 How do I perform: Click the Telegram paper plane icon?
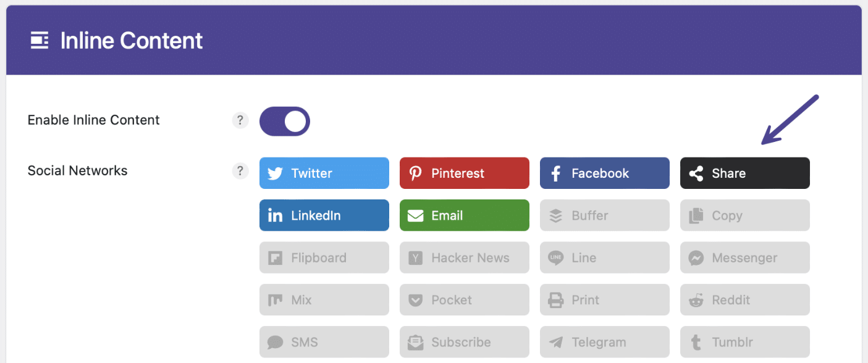(x=604, y=341)
